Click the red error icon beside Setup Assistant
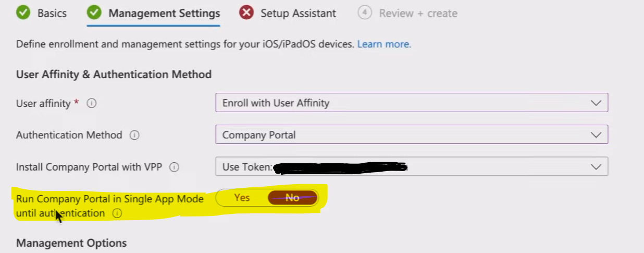The width and height of the screenshot is (644, 253). (246, 13)
